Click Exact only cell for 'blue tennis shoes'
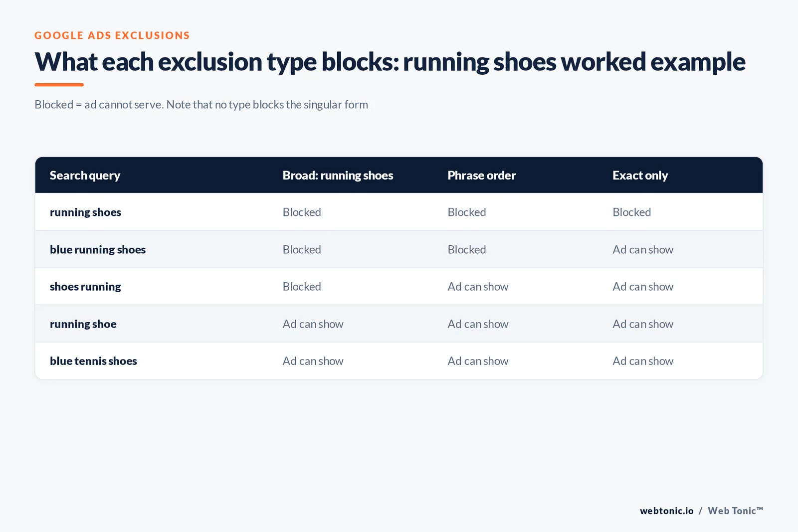Viewport: 798px width, 532px height. (x=643, y=361)
